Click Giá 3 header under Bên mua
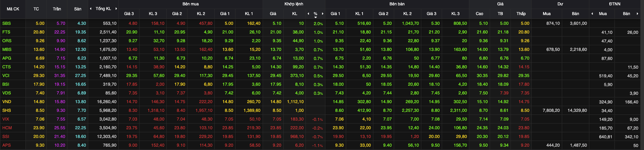This screenshot has width=644, height=150. click(129, 14)
